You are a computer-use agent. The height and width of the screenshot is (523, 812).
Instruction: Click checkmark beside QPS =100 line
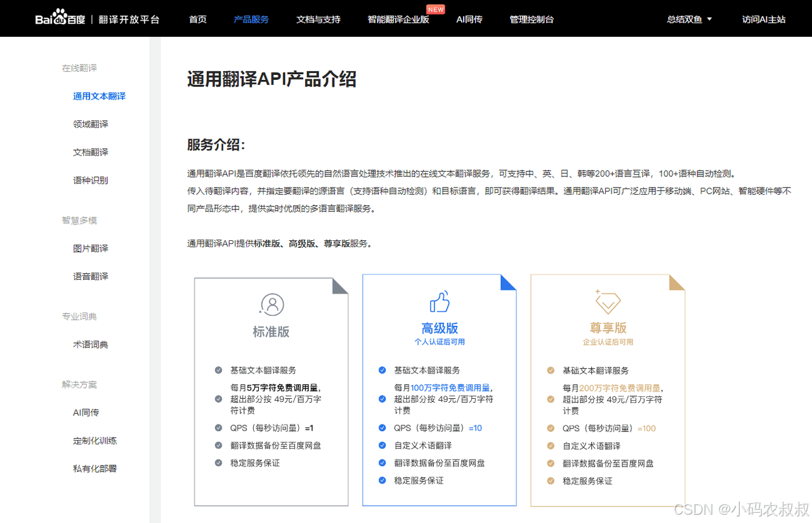[551, 428]
